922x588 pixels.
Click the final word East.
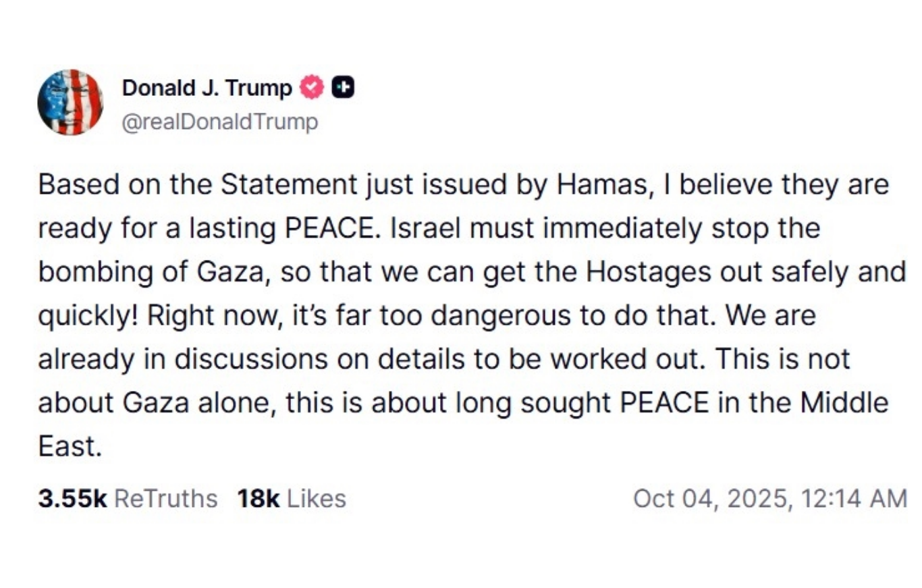click(70, 447)
